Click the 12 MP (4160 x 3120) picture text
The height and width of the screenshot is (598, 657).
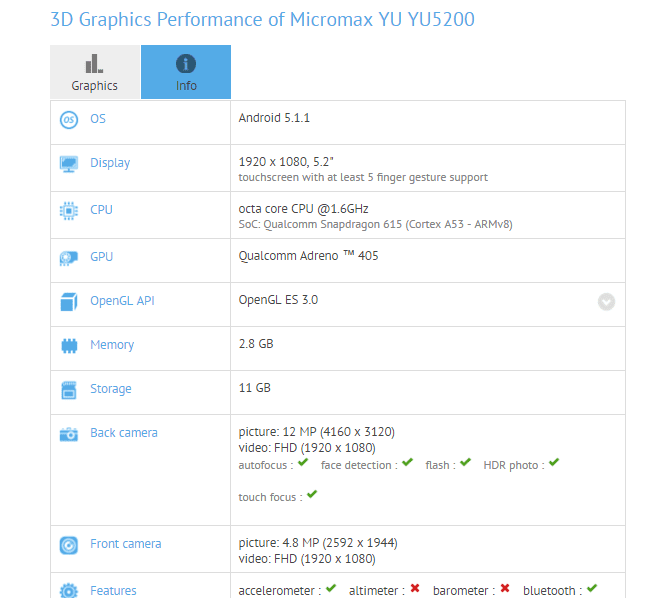[316, 432]
